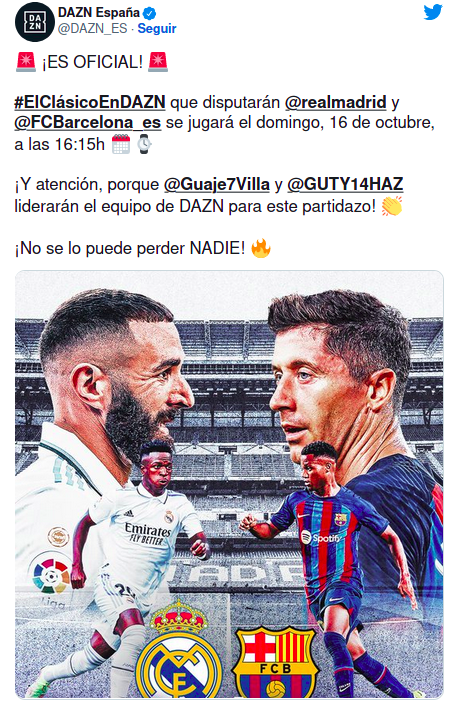This screenshot has width=458, height=705.
Task: Click the DAZN España account name
Action: coord(99,13)
